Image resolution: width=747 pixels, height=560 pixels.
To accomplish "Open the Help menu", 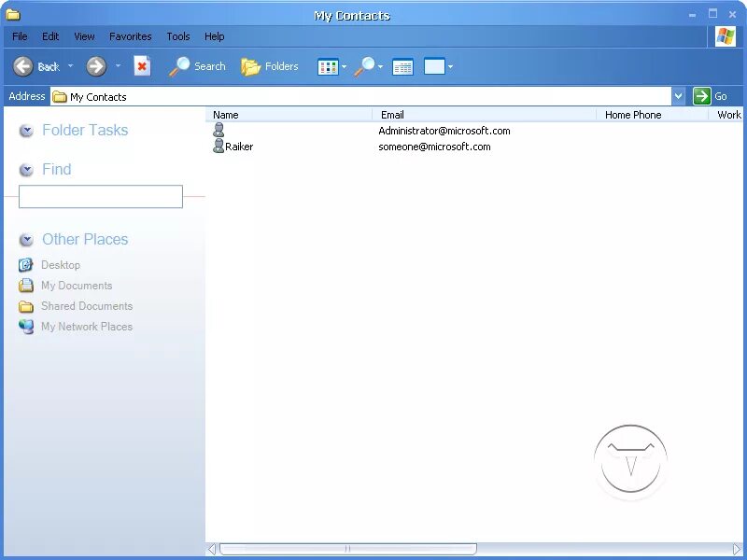I will click(215, 36).
